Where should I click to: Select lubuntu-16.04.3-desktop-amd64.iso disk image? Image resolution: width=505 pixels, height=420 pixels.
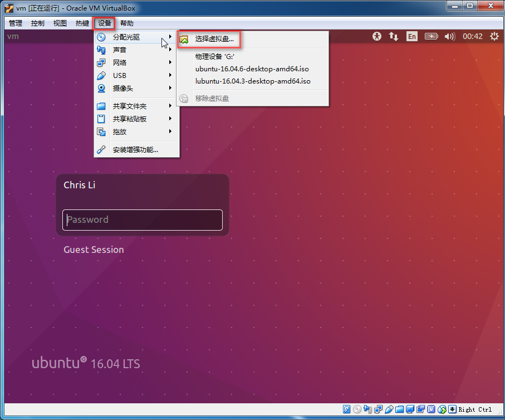point(253,81)
